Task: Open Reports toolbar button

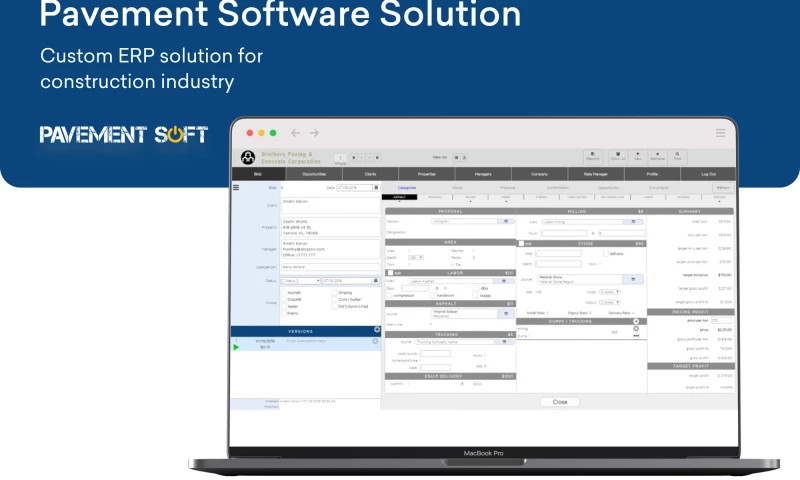Action: pos(593,157)
